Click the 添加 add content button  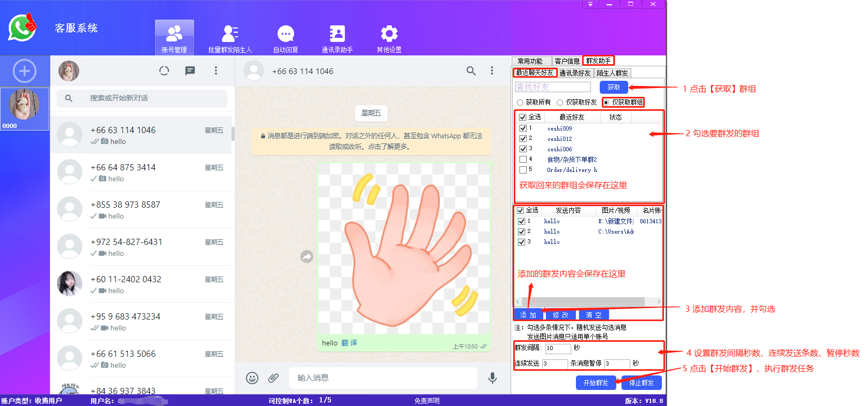coord(528,315)
